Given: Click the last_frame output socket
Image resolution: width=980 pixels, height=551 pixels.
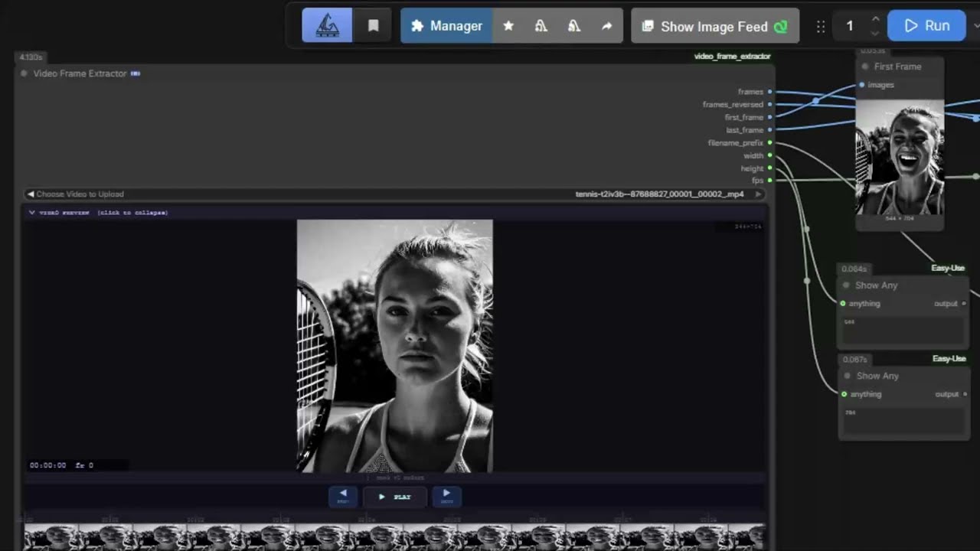Looking at the screenshot, I should pyautogui.click(x=769, y=130).
